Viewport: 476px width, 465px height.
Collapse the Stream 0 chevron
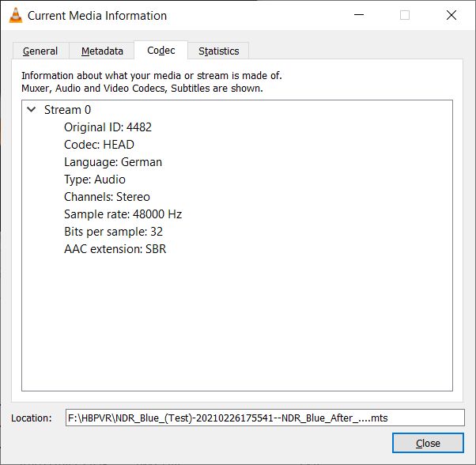[32, 110]
